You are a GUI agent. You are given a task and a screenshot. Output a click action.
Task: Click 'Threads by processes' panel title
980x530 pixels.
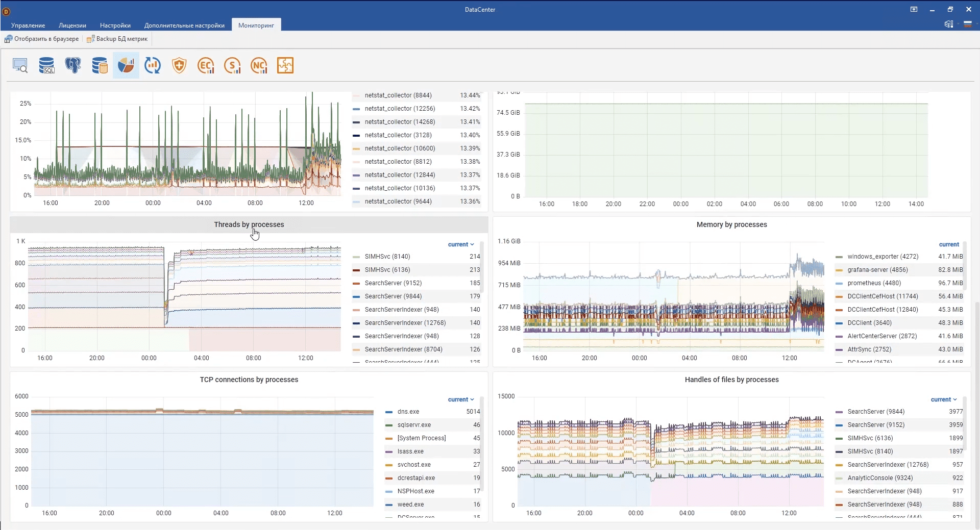click(x=249, y=224)
